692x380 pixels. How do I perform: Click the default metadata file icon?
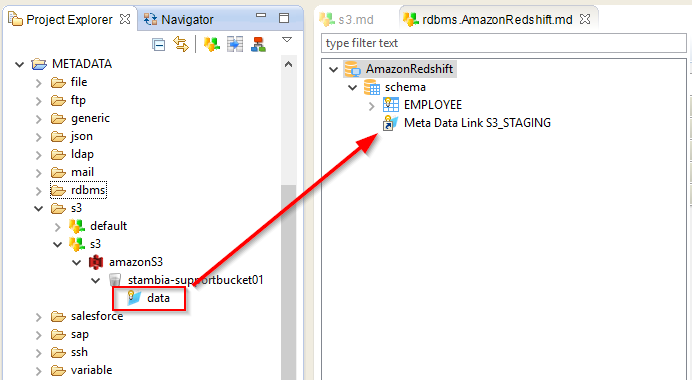point(77,226)
